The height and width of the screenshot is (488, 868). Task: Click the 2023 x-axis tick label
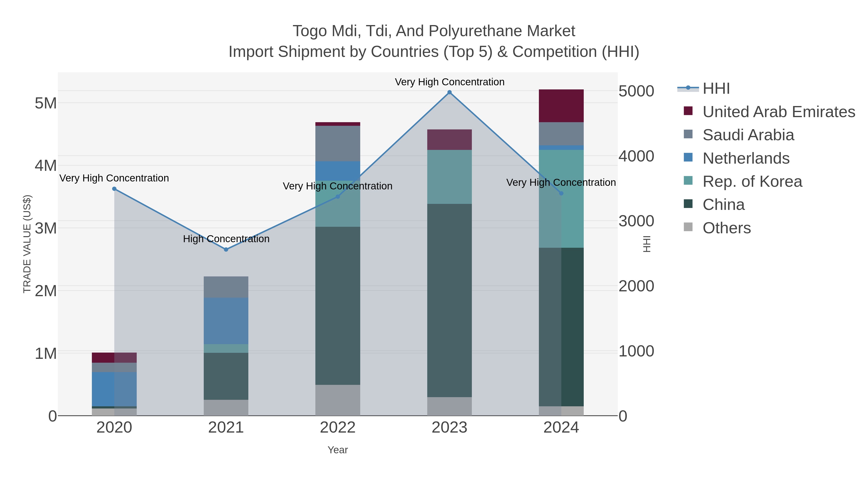[x=449, y=428]
